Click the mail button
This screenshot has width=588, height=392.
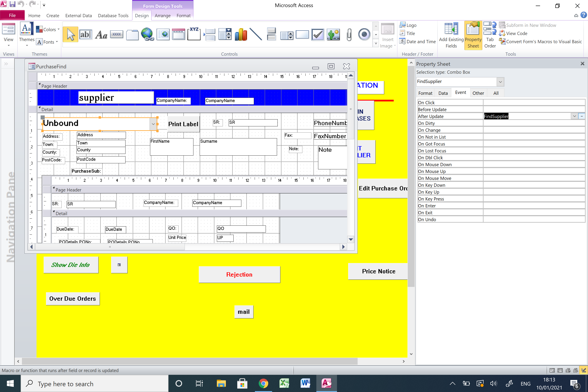(x=243, y=312)
